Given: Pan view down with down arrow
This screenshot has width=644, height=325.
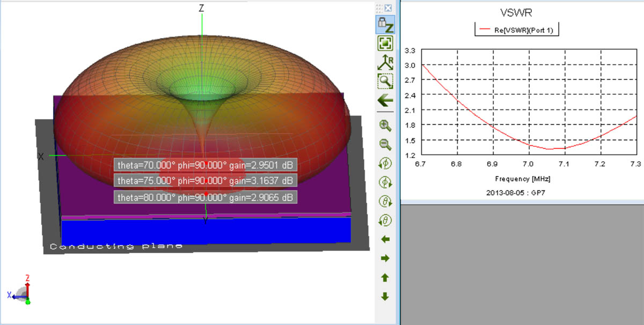Looking at the screenshot, I should tap(385, 297).
